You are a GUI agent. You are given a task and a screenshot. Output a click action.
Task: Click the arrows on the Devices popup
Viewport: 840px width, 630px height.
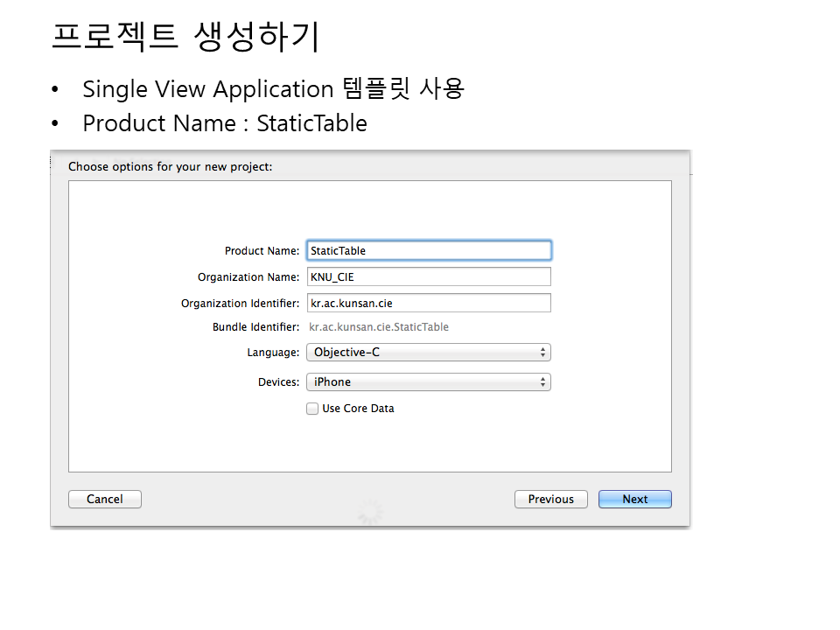coord(543,382)
